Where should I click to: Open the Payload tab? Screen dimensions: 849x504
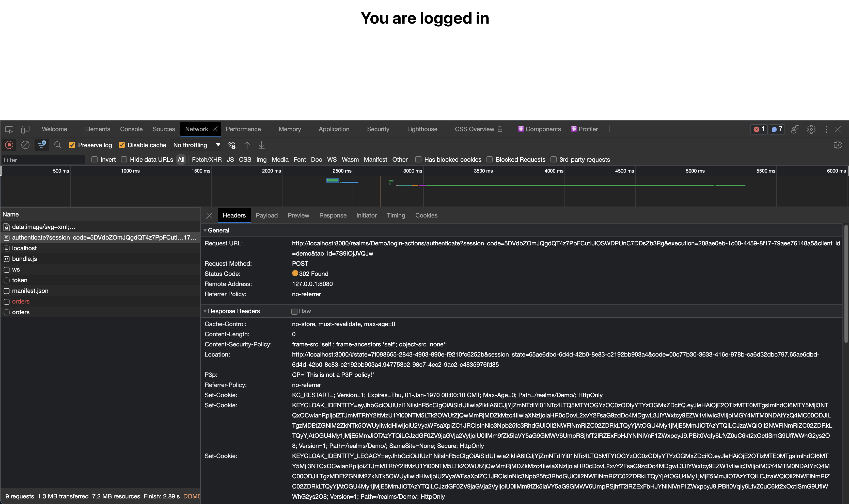[x=266, y=215]
